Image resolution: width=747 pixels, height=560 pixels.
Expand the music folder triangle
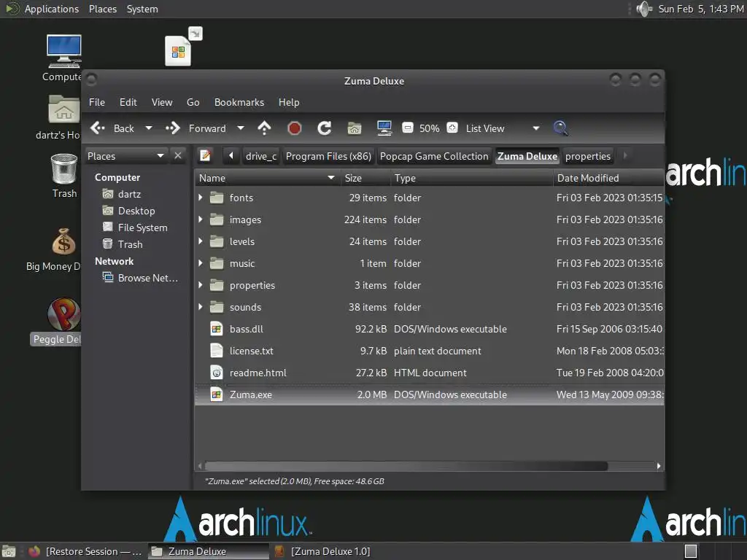(x=201, y=263)
